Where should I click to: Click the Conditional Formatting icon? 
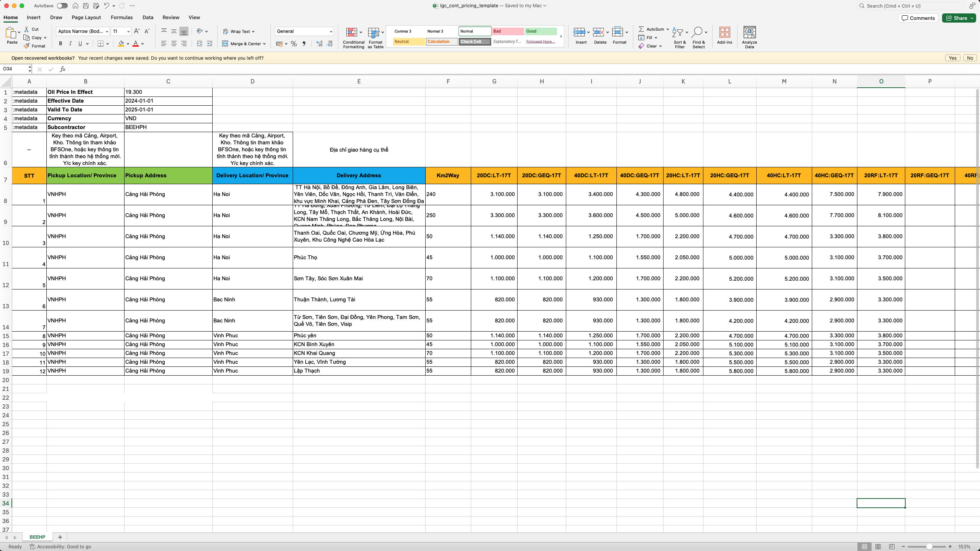pos(351,32)
